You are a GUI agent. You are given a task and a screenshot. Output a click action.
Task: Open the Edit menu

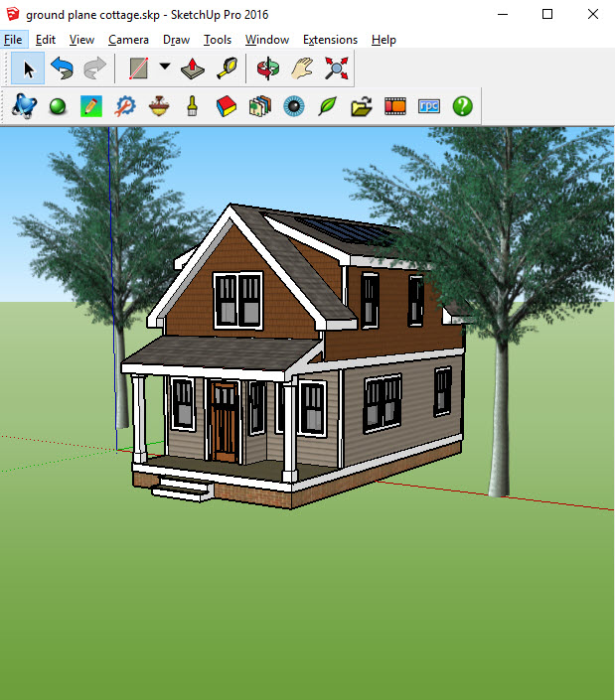[46, 40]
